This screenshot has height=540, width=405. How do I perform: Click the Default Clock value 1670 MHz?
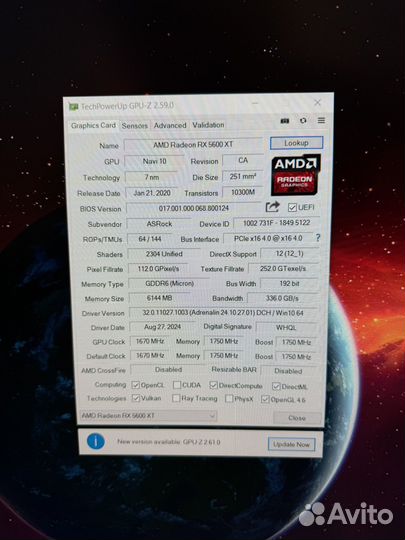click(x=150, y=355)
